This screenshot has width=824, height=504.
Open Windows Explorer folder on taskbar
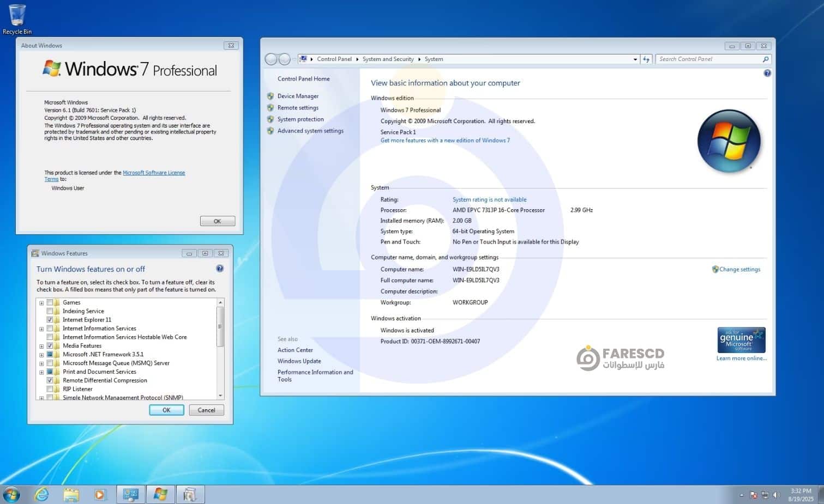[x=71, y=495]
